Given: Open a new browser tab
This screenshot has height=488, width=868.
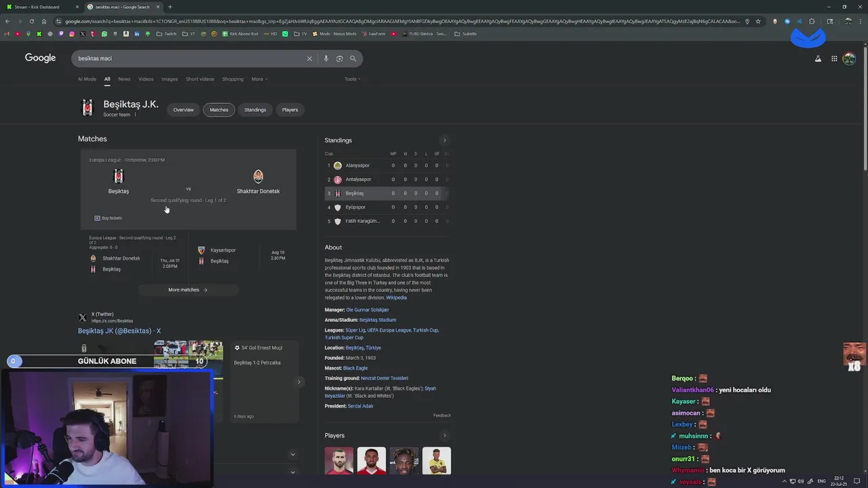Looking at the screenshot, I should click(170, 7).
